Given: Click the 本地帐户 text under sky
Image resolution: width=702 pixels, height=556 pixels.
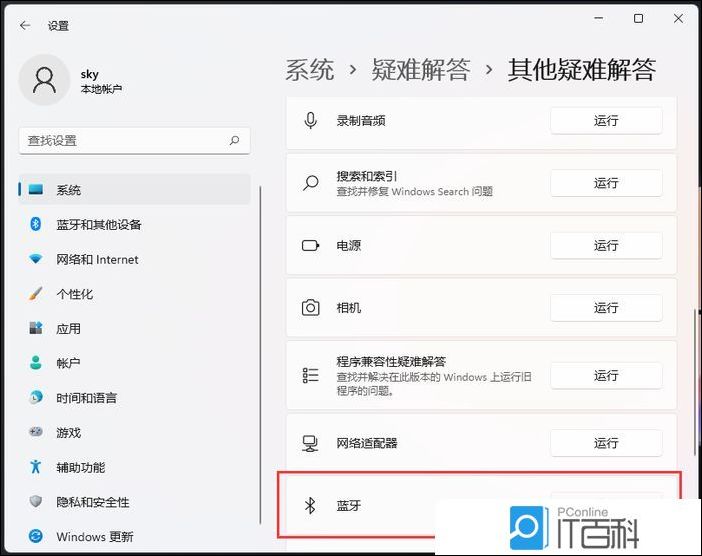Looking at the screenshot, I should (101, 89).
